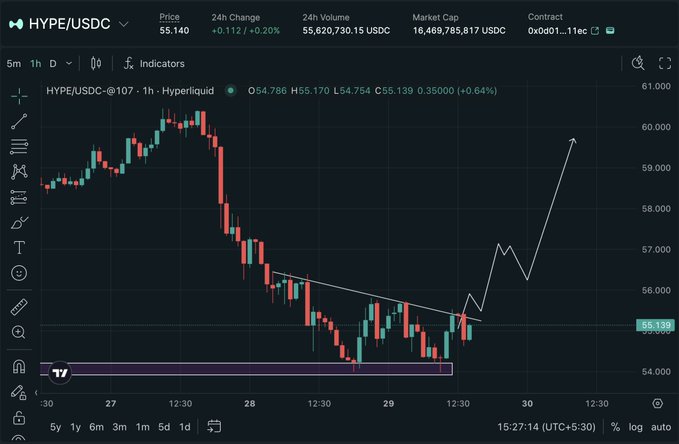Click the green icon beside contract link
This screenshot has height=444, width=679.
point(610,30)
